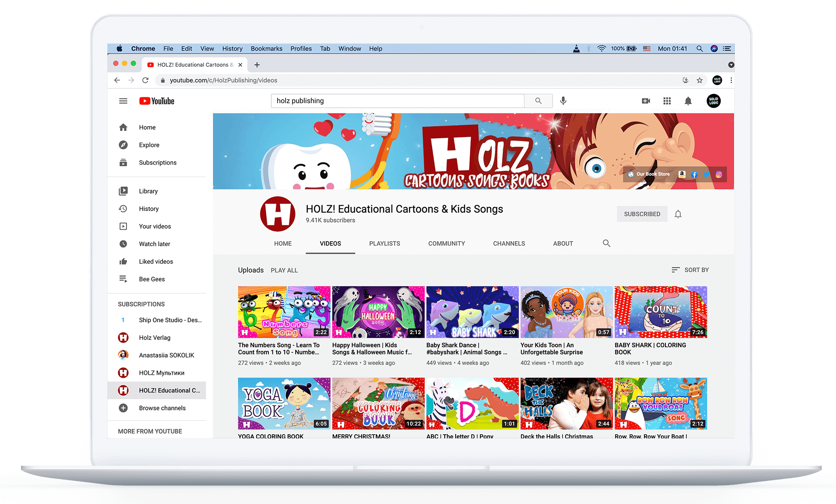Open History menu in macOS menu bar
The width and height of the screenshot is (836, 504).
pos(232,48)
